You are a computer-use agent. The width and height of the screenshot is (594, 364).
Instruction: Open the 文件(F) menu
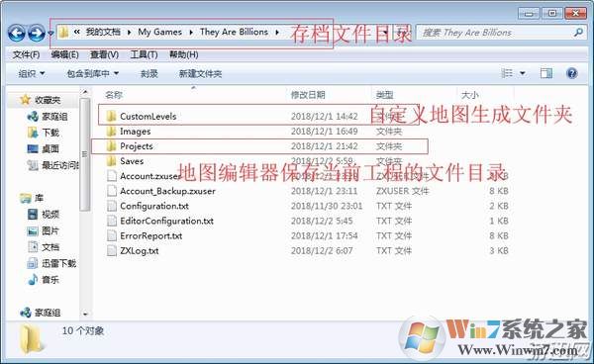tap(26, 54)
